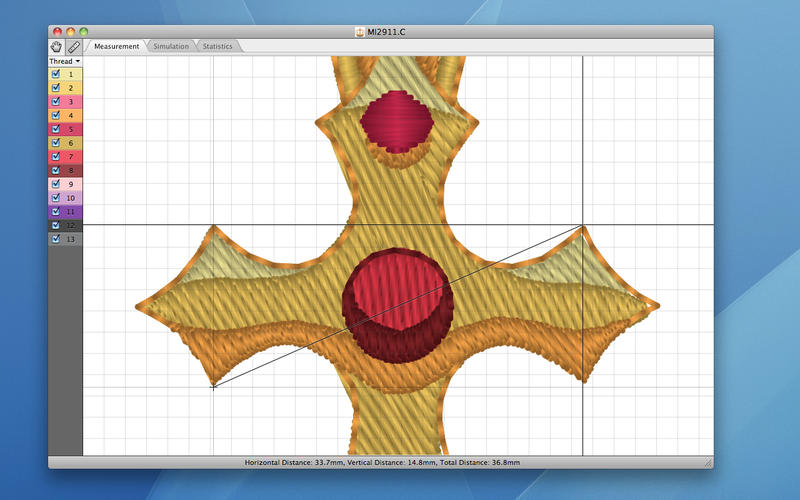The width and height of the screenshot is (800, 500).
Task: Select the hand pan tool
Action: click(56, 46)
